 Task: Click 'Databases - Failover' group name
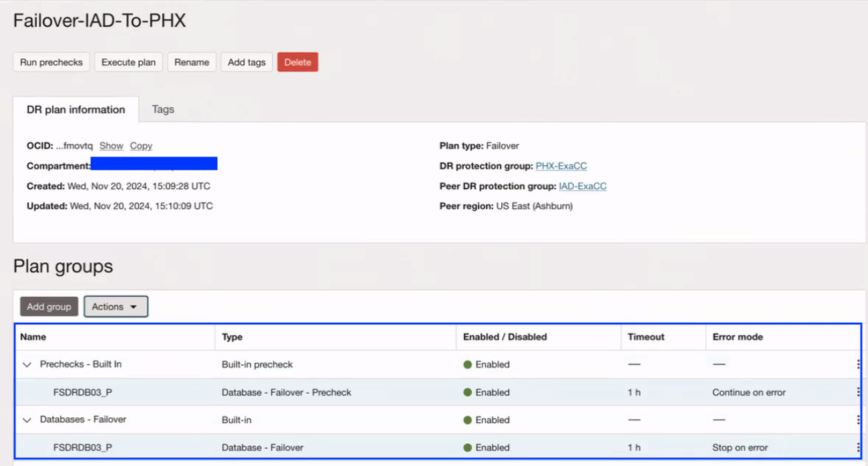(83, 419)
